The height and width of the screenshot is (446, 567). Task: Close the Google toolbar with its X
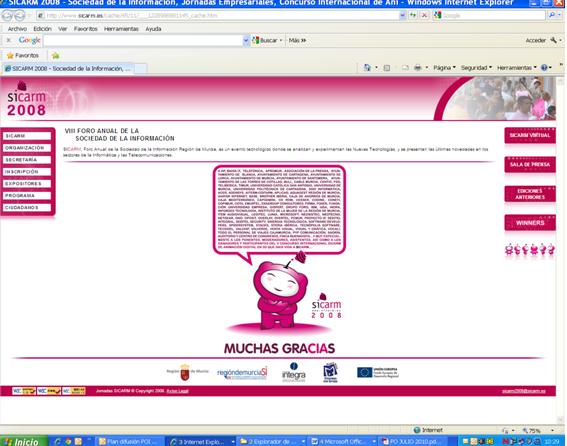click(9, 40)
